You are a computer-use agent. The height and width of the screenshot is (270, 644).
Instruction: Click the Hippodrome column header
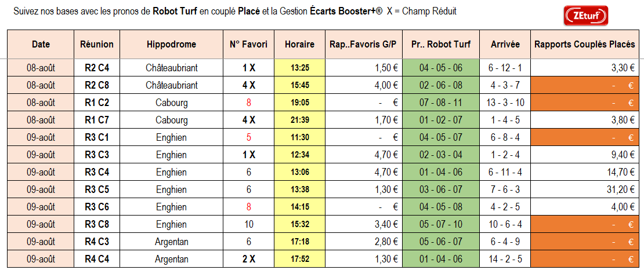171,44
